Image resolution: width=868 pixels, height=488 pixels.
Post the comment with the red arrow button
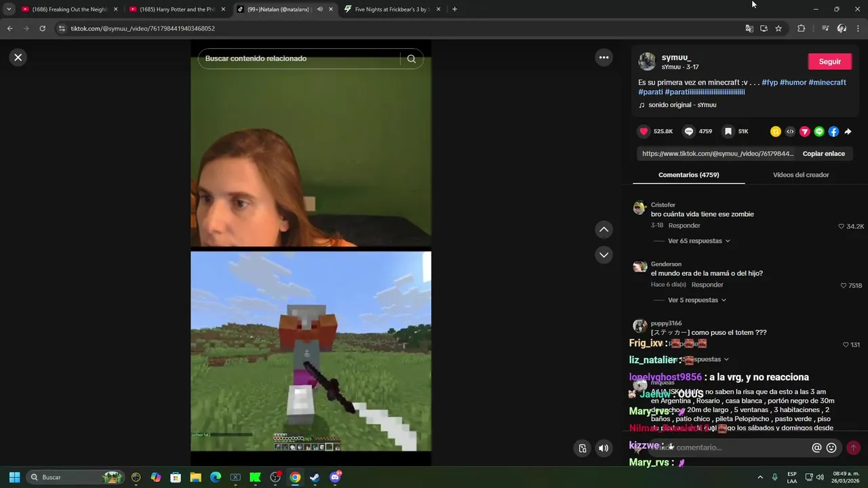click(x=853, y=448)
